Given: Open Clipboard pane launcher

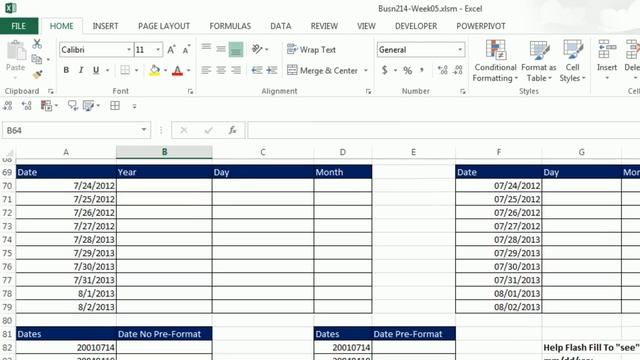Looking at the screenshot, I should point(51,91).
